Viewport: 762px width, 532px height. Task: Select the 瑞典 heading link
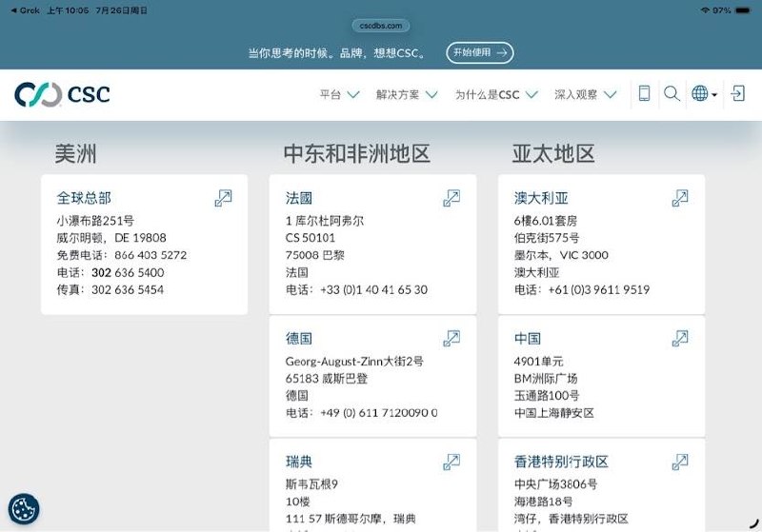(299, 462)
